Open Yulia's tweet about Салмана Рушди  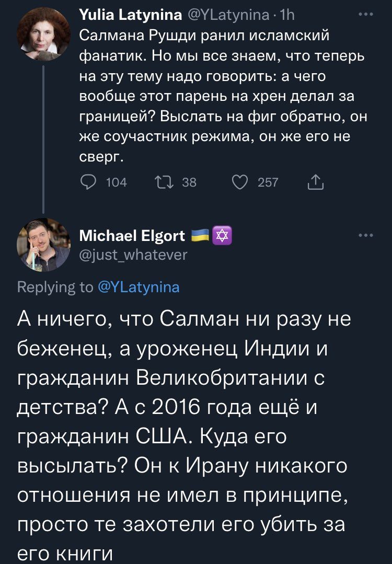220,95
